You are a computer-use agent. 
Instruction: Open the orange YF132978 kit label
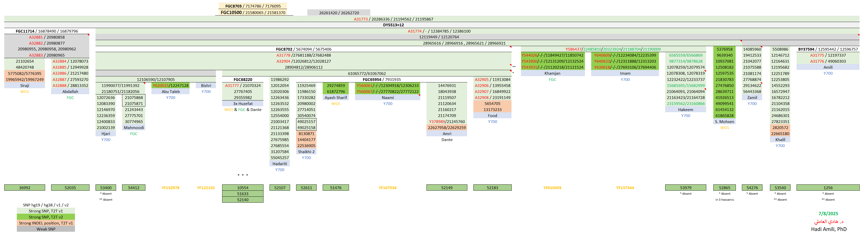tap(170, 188)
